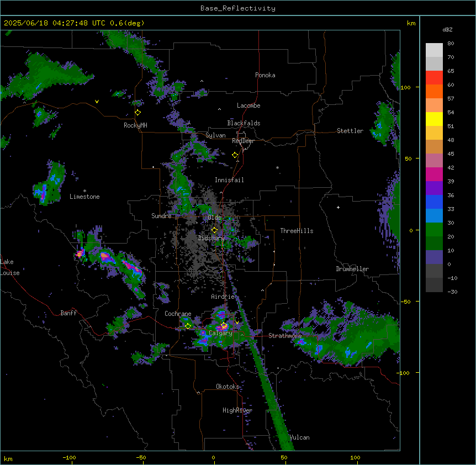Image resolution: width=476 pixels, height=465 pixels.
Task: Pick the magenta 39-42 dBZ legend swatch
Action: pos(434,175)
